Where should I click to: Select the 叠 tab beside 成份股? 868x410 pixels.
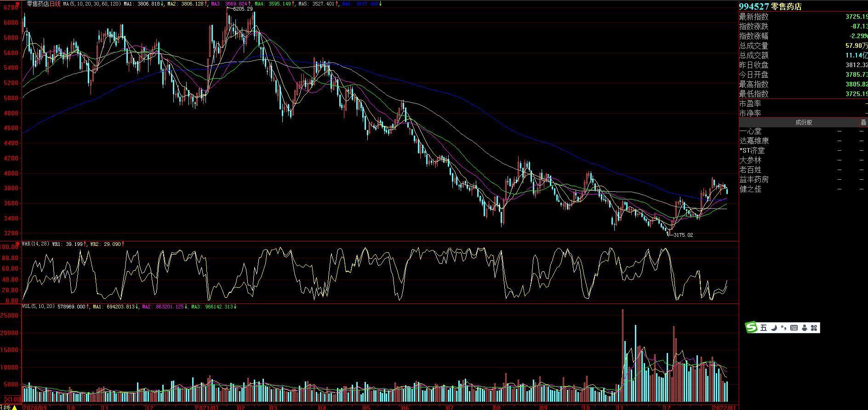863,122
